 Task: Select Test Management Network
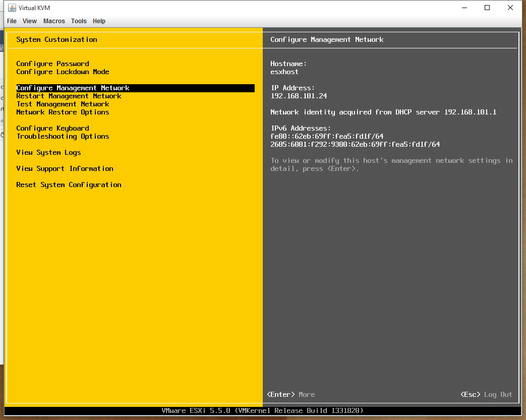63,104
